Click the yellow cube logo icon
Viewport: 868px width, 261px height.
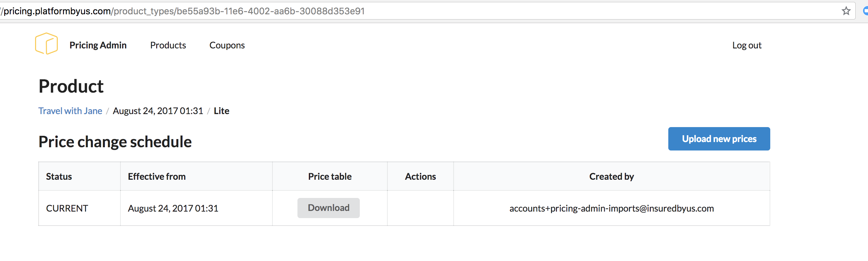click(x=46, y=44)
